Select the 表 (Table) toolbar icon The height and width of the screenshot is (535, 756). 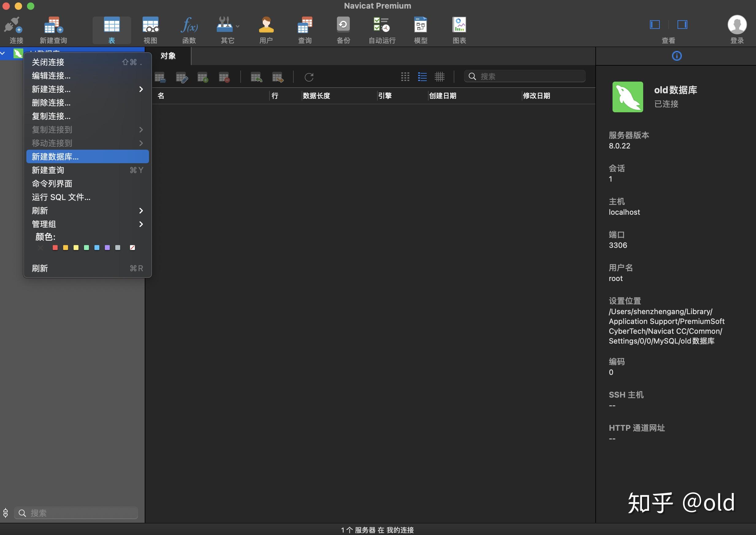[x=112, y=25]
